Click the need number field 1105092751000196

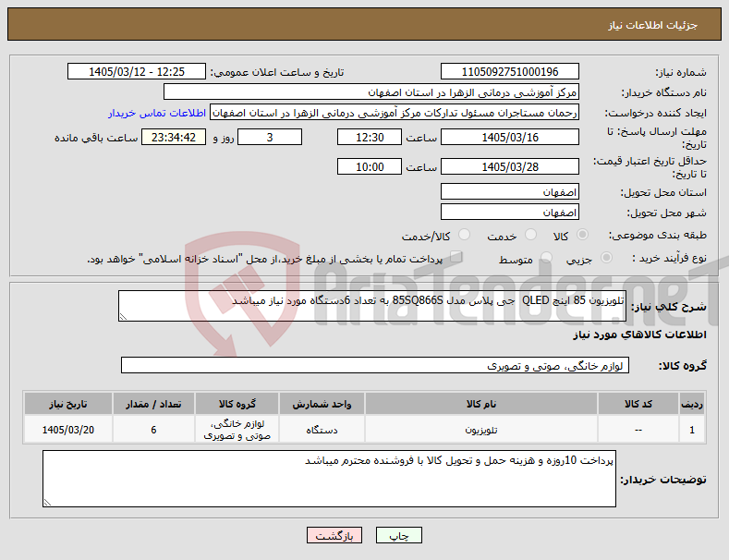pos(510,72)
